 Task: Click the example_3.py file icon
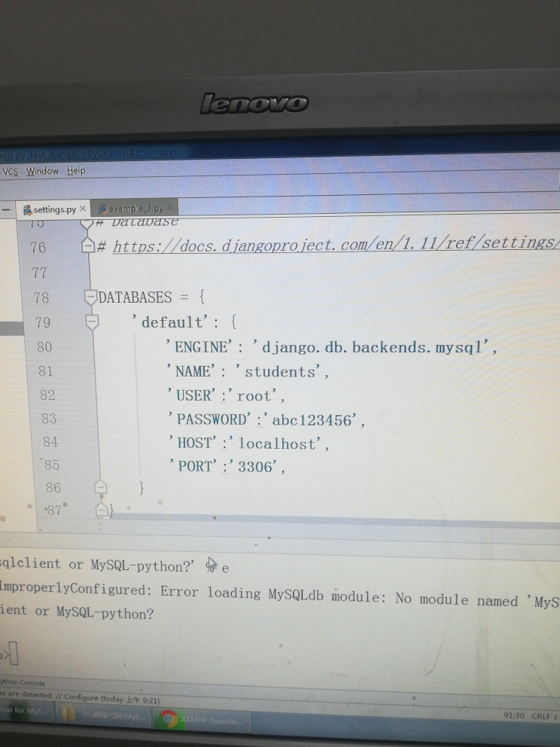pyautogui.click(x=102, y=209)
